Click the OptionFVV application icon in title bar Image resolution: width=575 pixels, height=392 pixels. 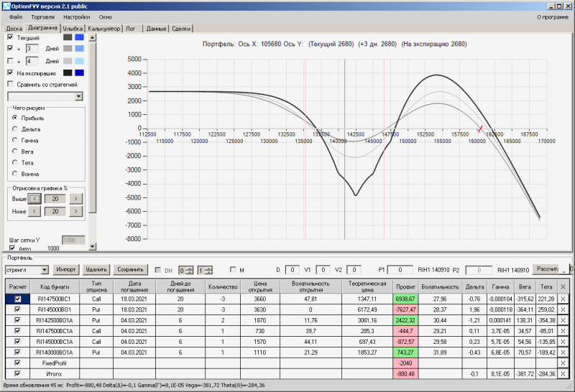pyautogui.click(x=6, y=6)
